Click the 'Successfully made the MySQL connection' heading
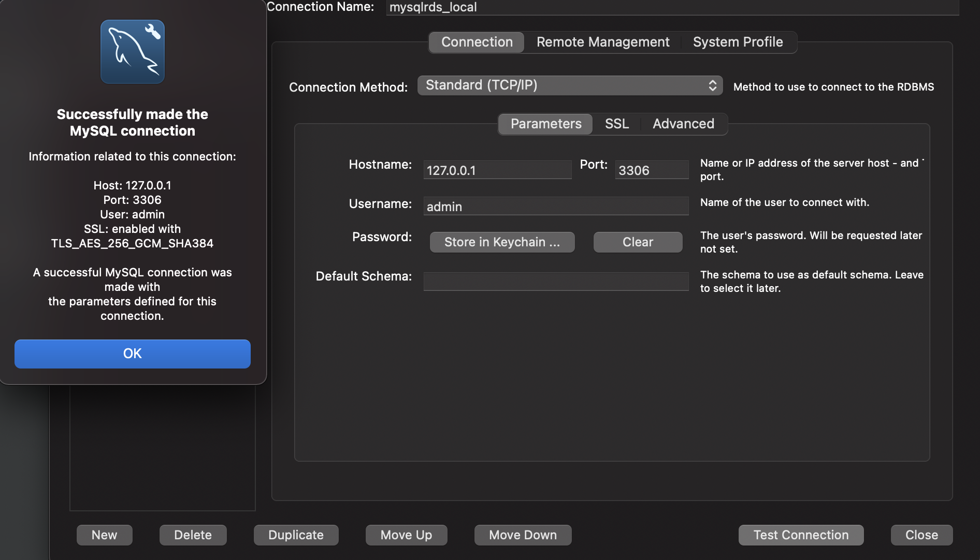 (x=132, y=123)
